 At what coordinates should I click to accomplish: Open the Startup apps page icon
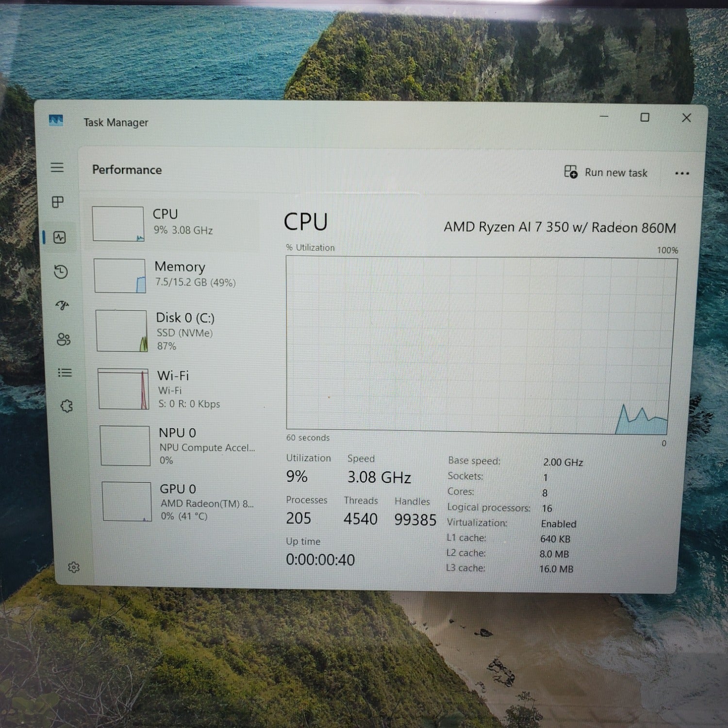[x=62, y=305]
